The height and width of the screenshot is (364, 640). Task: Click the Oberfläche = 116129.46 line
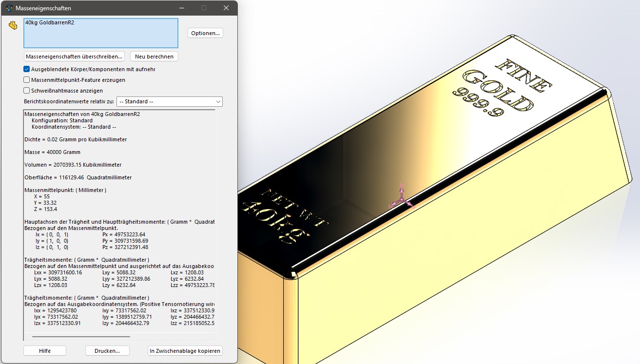pos(78,177)
